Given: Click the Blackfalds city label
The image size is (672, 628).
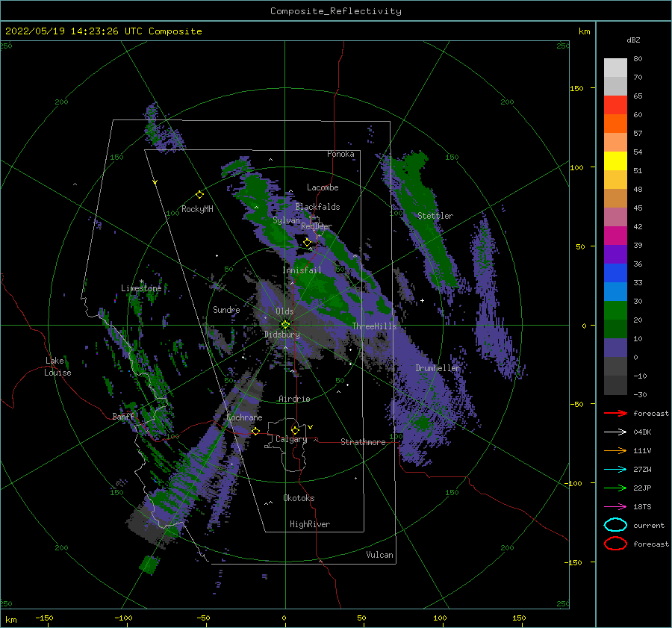Looking at the screenshot, I should (317, 207).
